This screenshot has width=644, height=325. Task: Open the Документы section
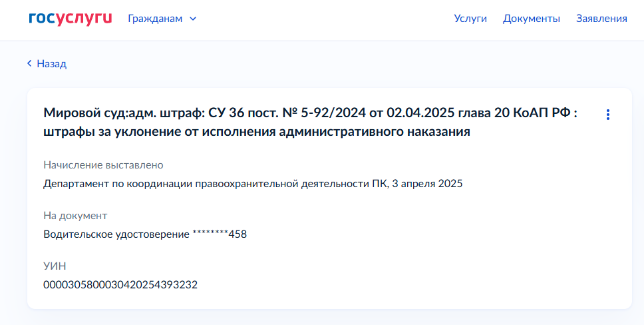532,19
